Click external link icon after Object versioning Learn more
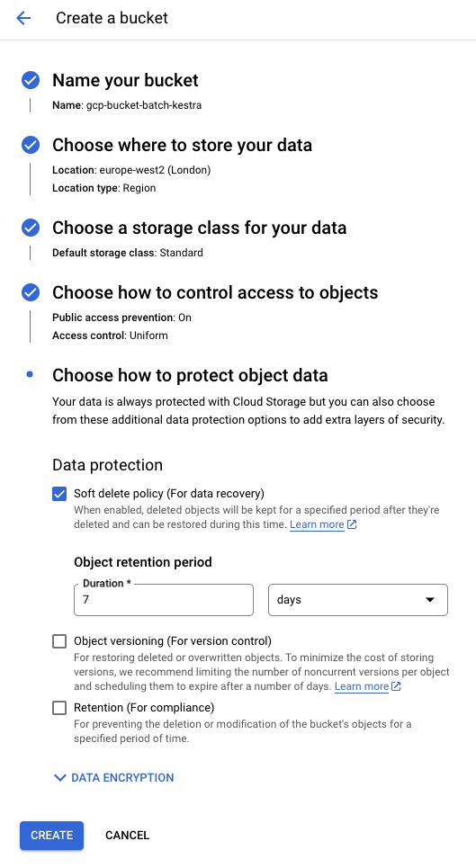This screenshot has height=868, width=476. point(396,686)
